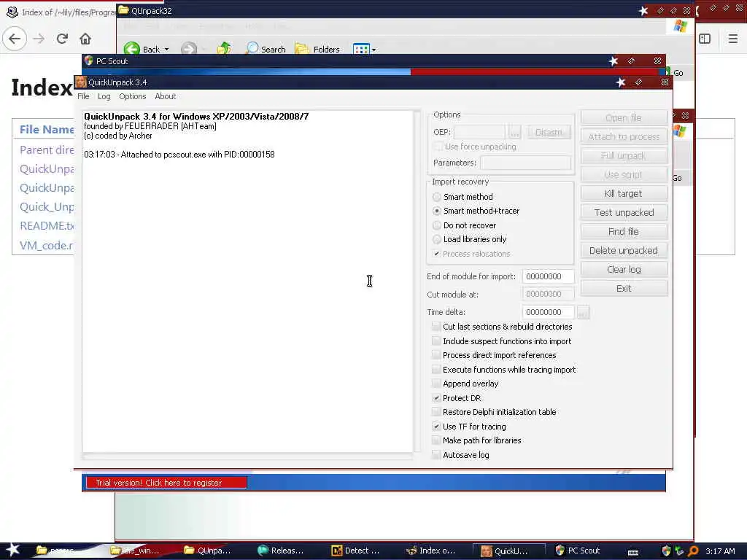This screenshot has height=560, width=747.
Task: Select Do not recover radio button
Action: coord(436,225)
